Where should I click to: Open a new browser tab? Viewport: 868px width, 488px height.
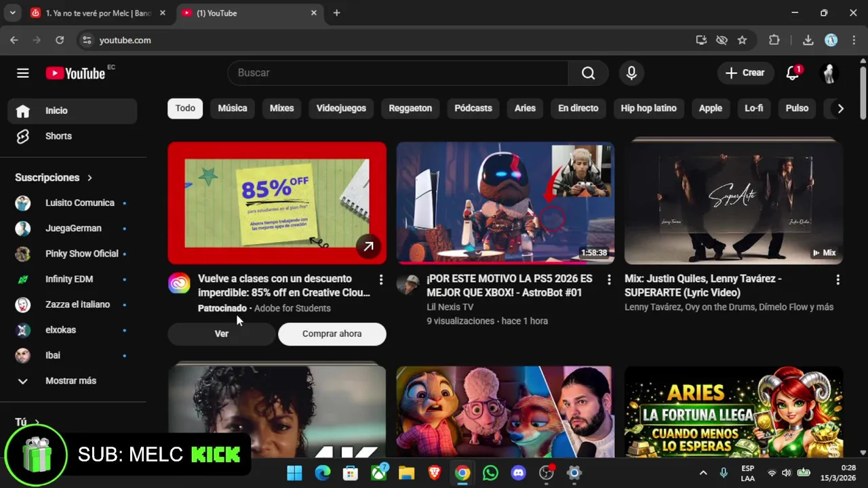tap(336, 13)
